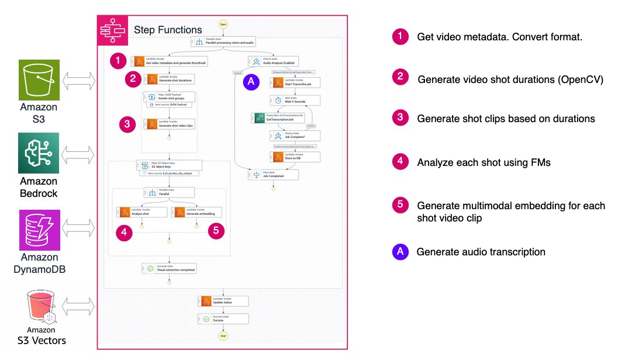Select the Update status Lambda step

pos(223,301)
